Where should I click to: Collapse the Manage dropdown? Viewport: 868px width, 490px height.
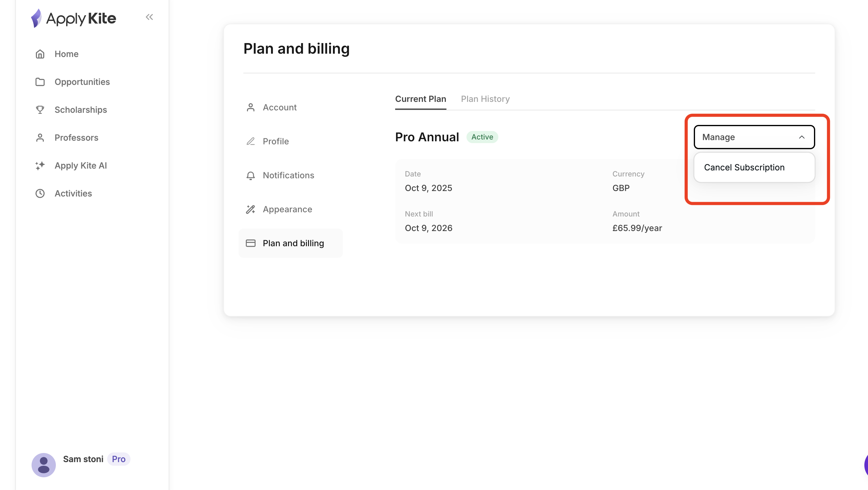(x=754, y=137)
